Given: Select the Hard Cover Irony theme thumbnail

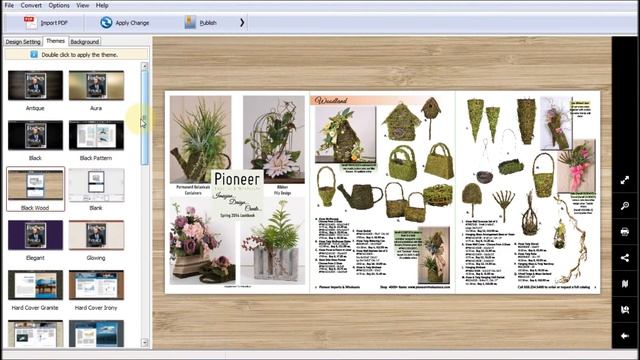Looking at the screenshot, I should pyautogui.click(x=96, y=285).
